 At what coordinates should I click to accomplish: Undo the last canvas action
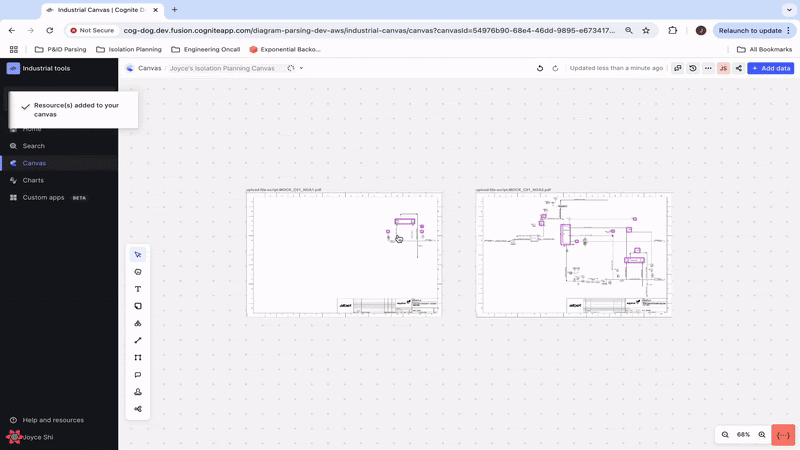tap(540, 68)
